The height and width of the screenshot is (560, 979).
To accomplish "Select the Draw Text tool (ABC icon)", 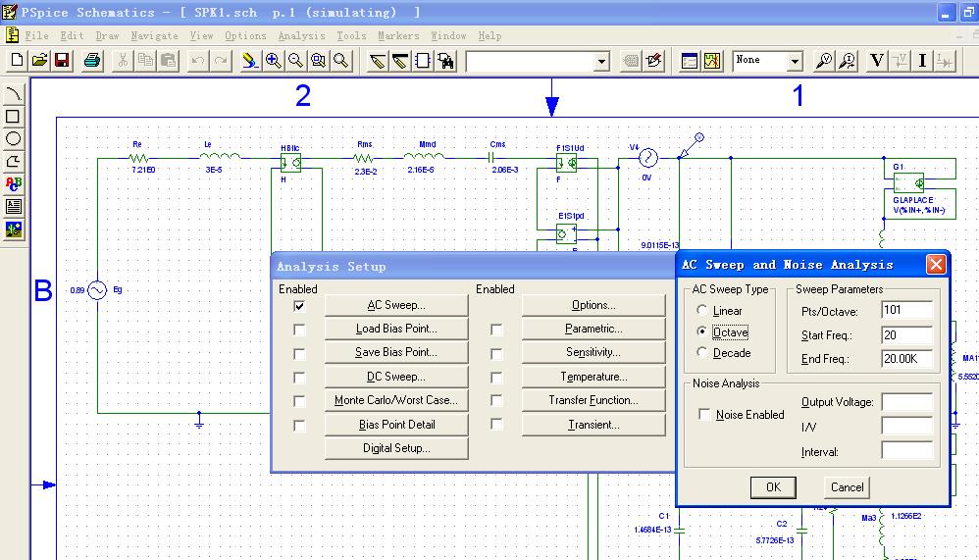I will click(13, 183).
